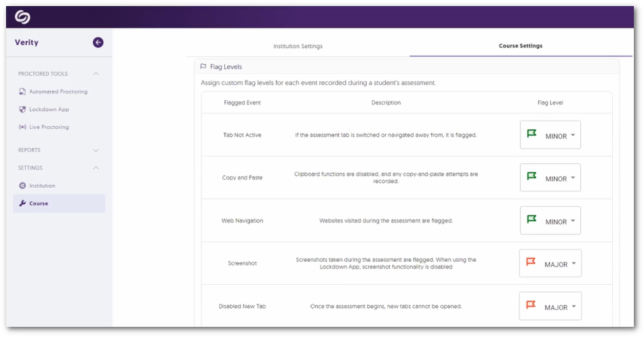Image resolution: width=644 pixels, height=337 pixels.
Task: Select the Course Settings tab
Action: (x=520, y=46)
